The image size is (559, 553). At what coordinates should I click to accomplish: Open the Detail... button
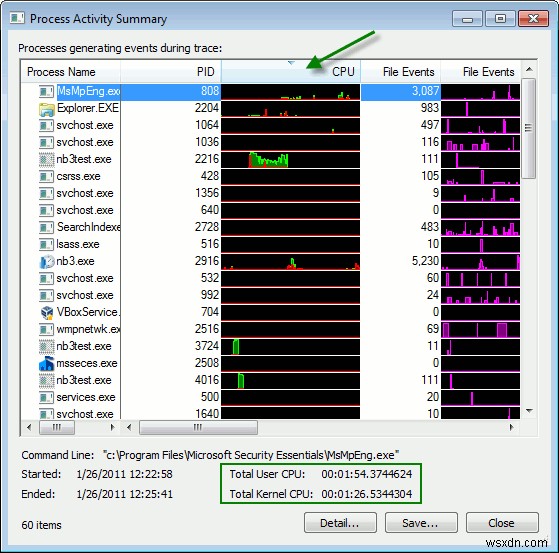click(340, 523)
